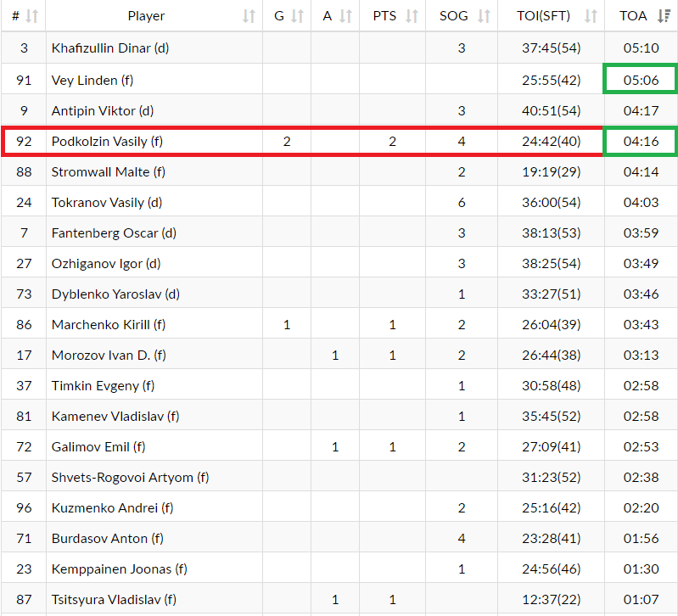Click the sort arrows in the # column

point(31,16)
